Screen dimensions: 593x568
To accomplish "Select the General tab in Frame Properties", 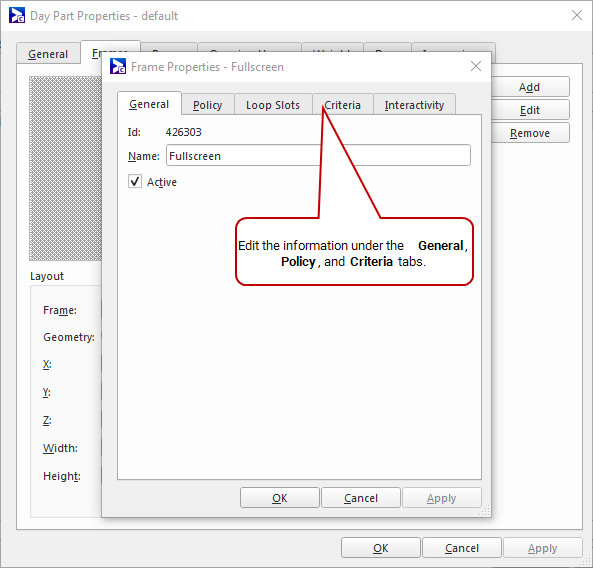I will (x=149, y=104).
